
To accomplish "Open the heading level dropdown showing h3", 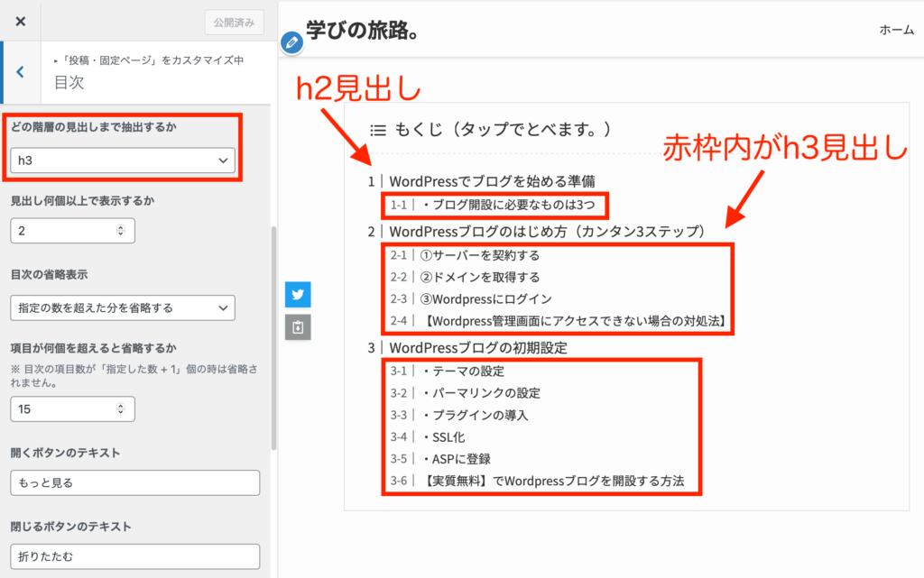I will [123, 161].
